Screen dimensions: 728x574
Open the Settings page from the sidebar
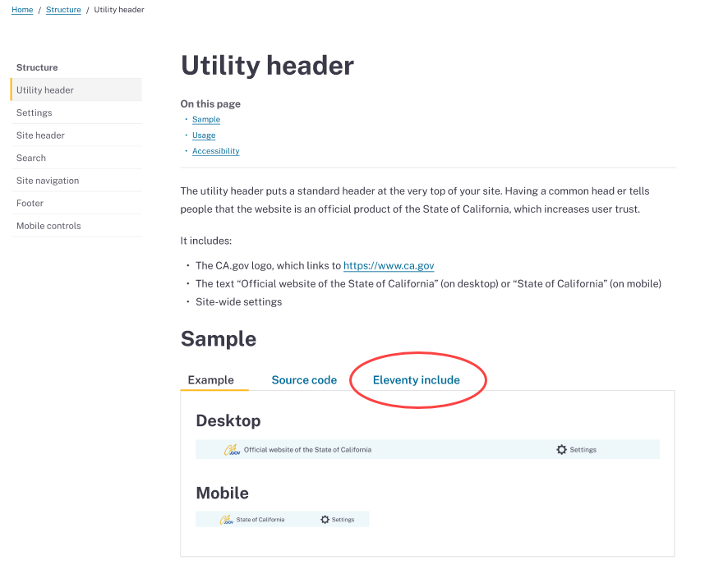click(32, 113)
